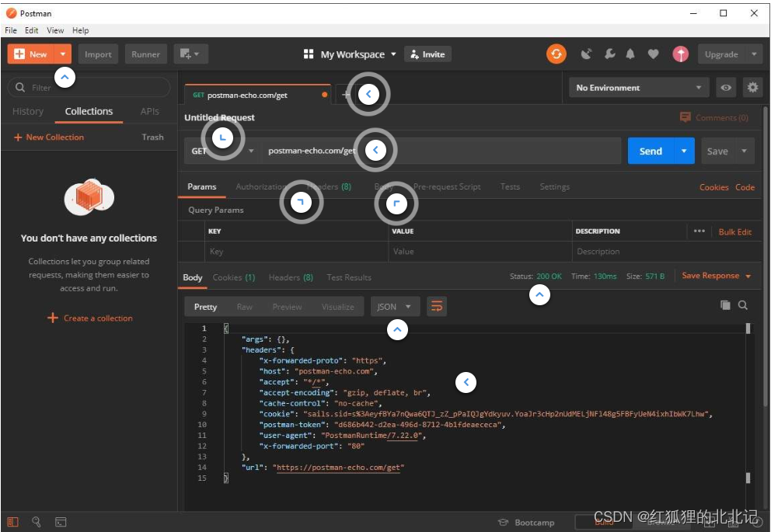Open the new tab/window icon menu

190,54
